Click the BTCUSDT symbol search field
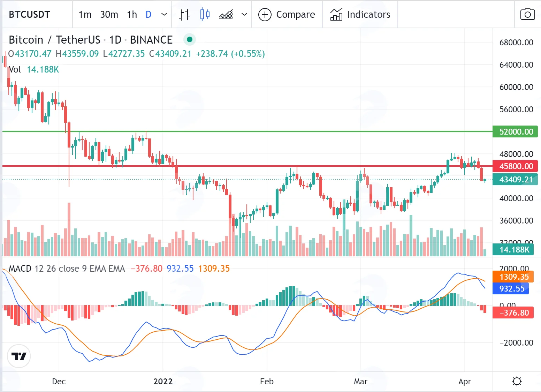 30,15
